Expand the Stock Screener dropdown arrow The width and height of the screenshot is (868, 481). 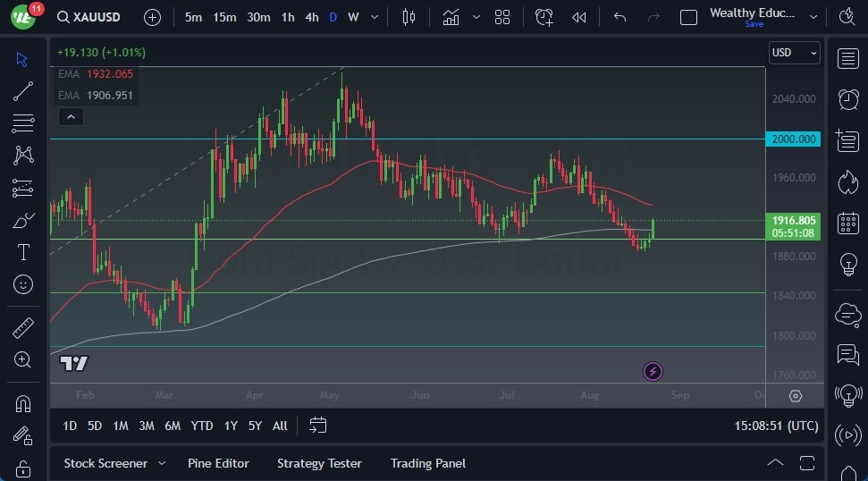click(162, 463)
